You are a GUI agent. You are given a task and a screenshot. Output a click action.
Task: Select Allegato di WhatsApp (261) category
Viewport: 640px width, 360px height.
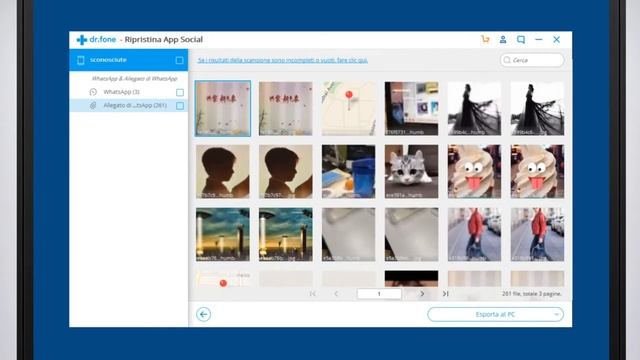pyautogui.click(x=129, y=105)
